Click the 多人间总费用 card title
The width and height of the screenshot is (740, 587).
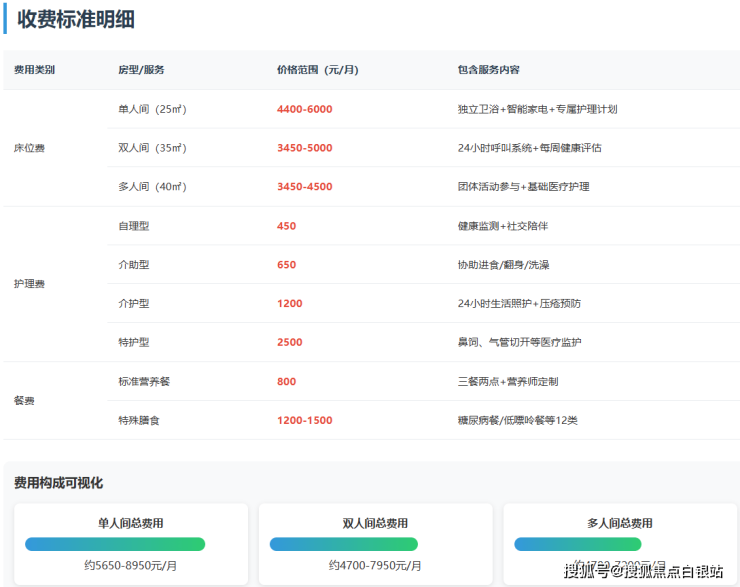click(x=619, y=523)
